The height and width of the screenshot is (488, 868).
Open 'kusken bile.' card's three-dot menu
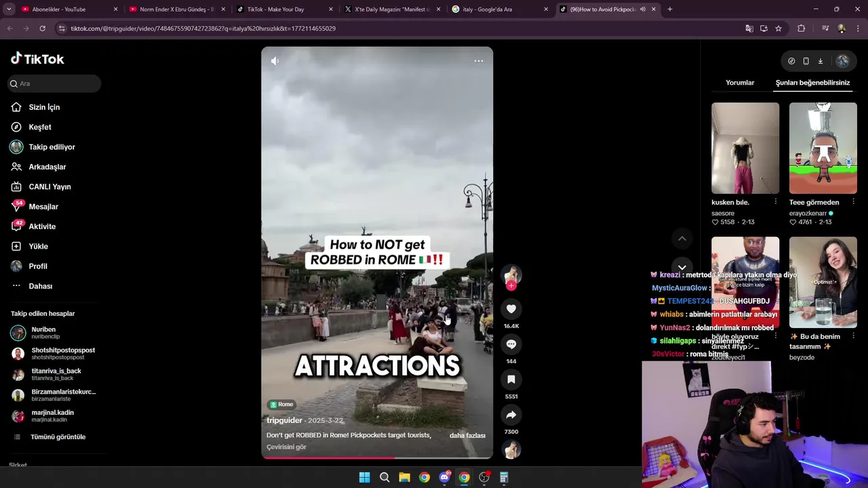coord(776,202)
